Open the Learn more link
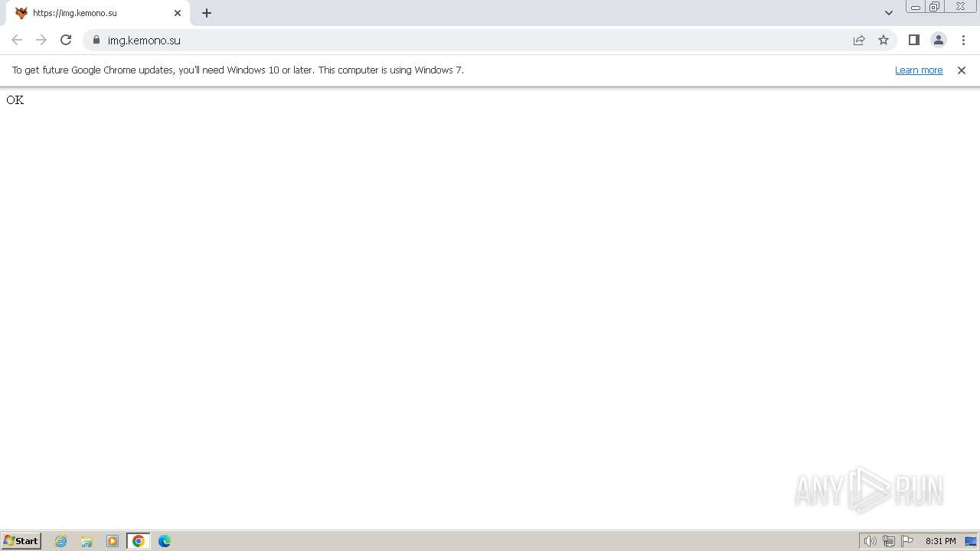Image resolution: width=980 pixels, height=551 pixels. click(919, 70)
